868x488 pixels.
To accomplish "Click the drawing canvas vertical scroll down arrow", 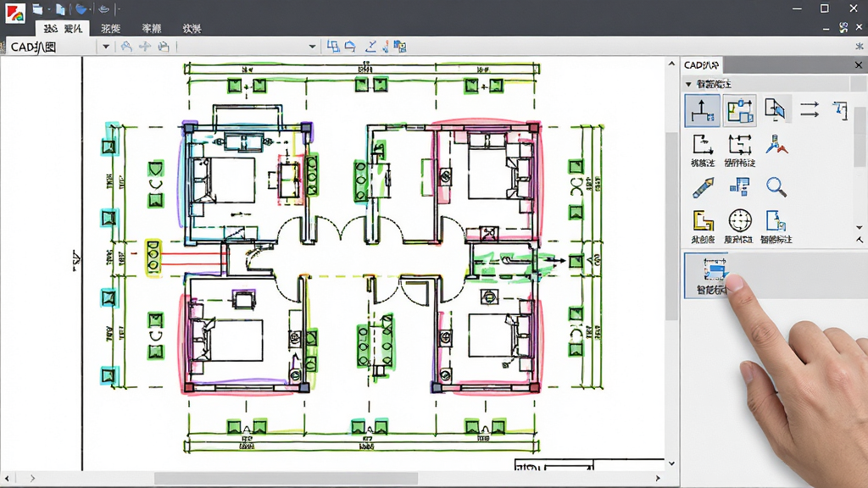I will pyautogui.click(x=671, y=463).
